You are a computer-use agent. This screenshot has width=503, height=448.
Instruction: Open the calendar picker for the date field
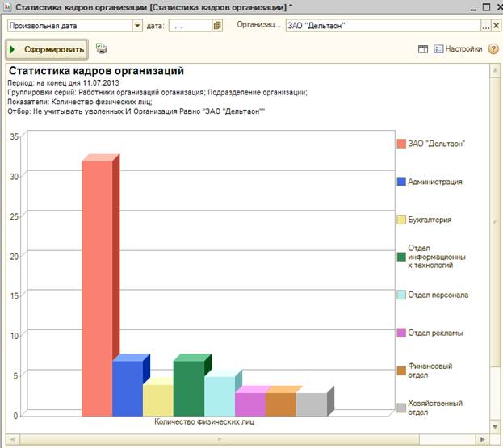(217, 26)
